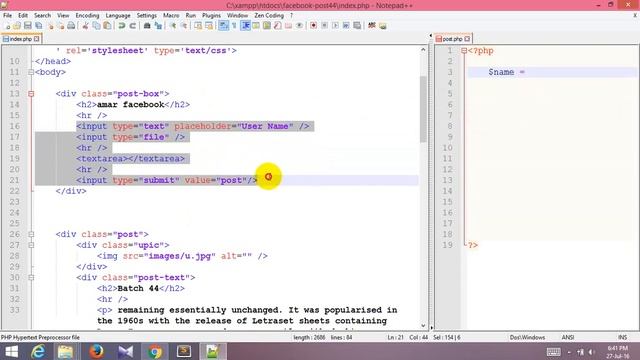
Task: Collapse the upic div fold on line 27
Action: 31,245
